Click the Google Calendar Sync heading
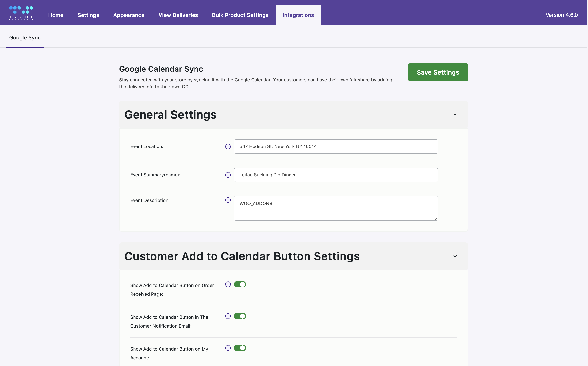 pos(161,69)
